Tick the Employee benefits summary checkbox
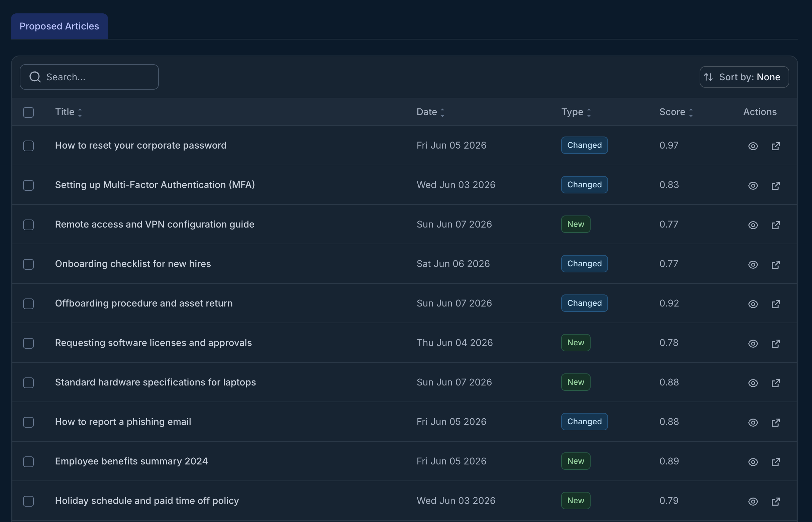This screenshot has width=812, height=522. coord(28,462)
